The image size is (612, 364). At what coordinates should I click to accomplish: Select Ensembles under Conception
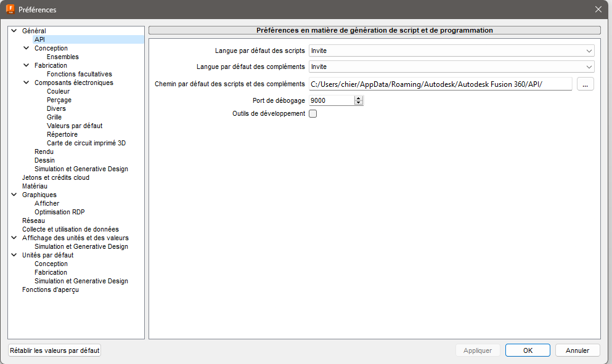coord(63,57)
